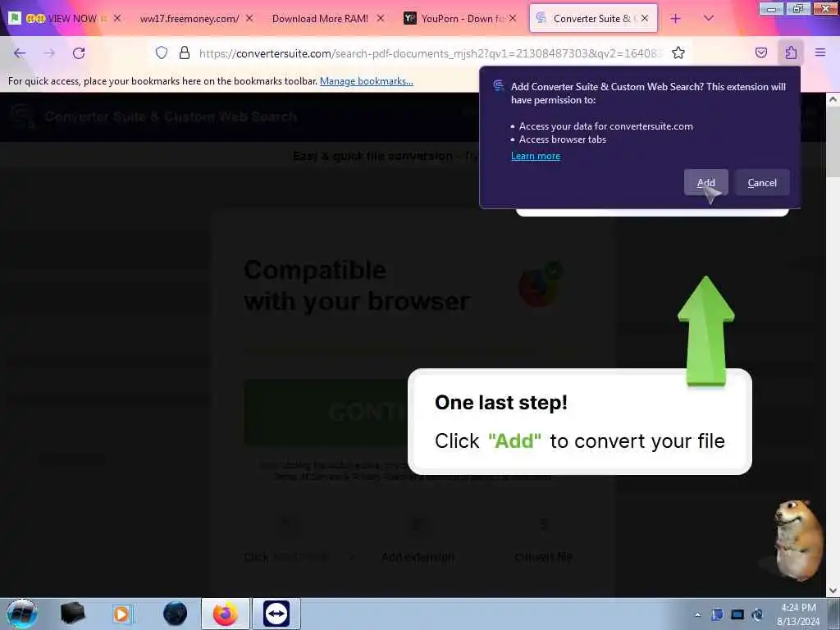Viewport: 840px width, 630px height.
Task: Minimize the Firefox window
Action: click(x=771, y=8)
